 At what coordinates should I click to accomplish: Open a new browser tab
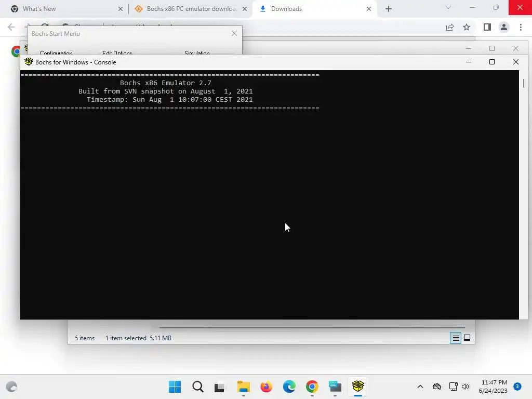389,9
